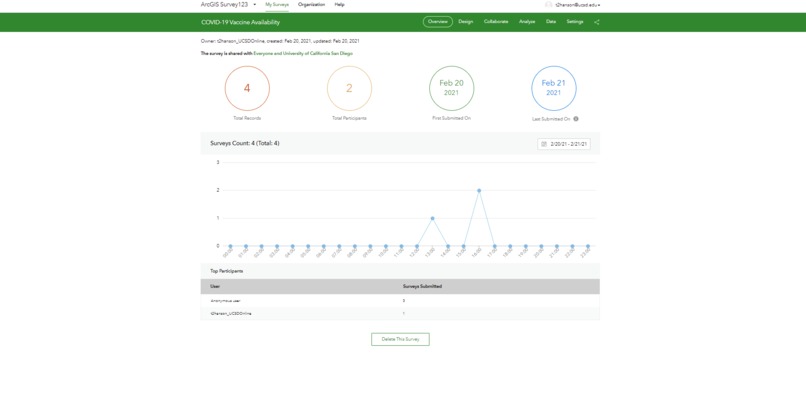Switch to the Data tab
Screen dimensions: 806x393
(551, 22)
